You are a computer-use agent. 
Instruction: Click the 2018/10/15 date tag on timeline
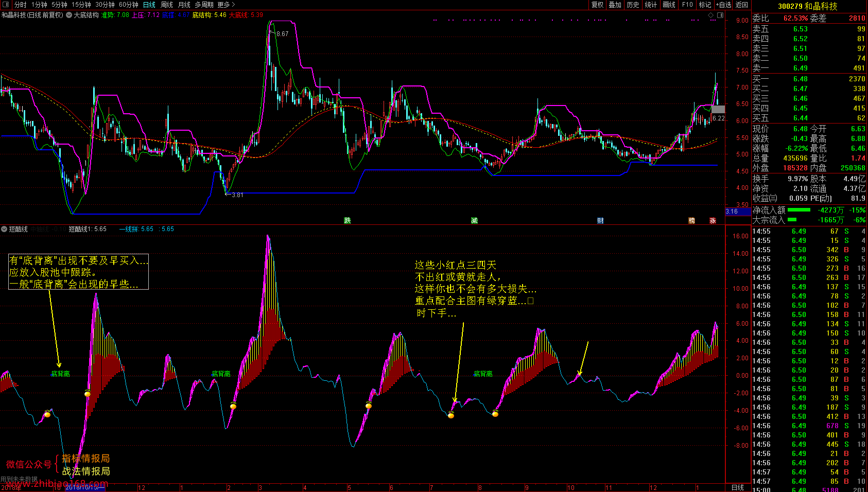84,487
